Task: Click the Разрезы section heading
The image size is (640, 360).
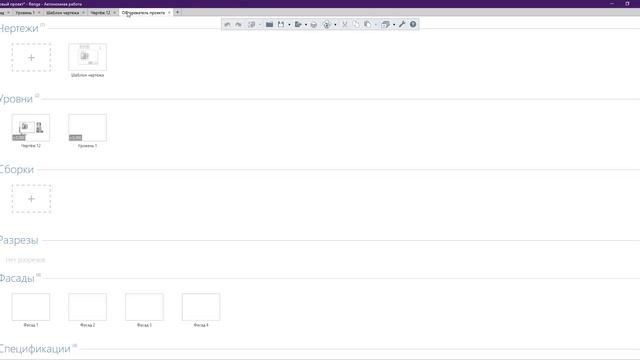Action: (x=19, y=240)
